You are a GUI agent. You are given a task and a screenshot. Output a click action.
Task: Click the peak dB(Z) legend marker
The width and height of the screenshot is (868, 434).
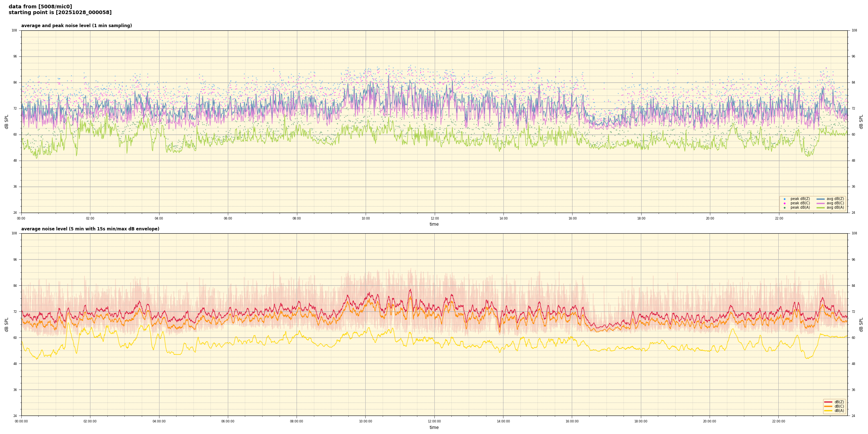[784, 199]
